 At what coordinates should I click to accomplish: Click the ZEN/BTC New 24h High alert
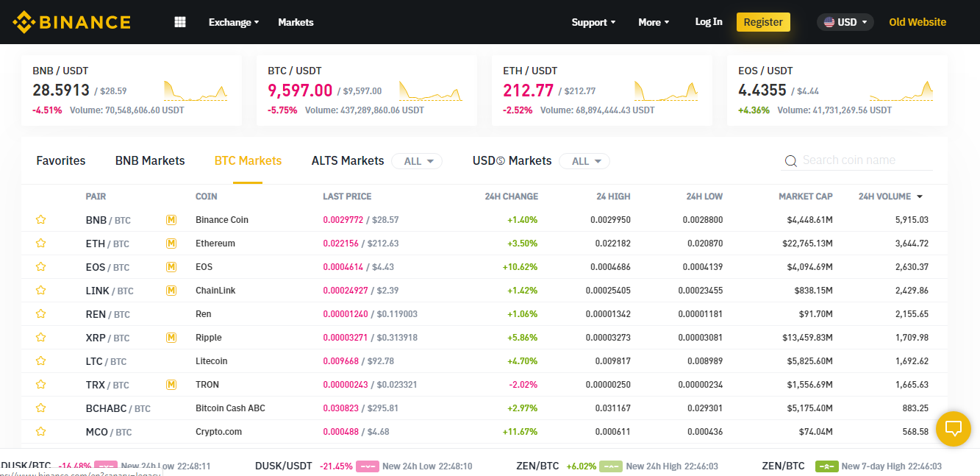point(618,466)
